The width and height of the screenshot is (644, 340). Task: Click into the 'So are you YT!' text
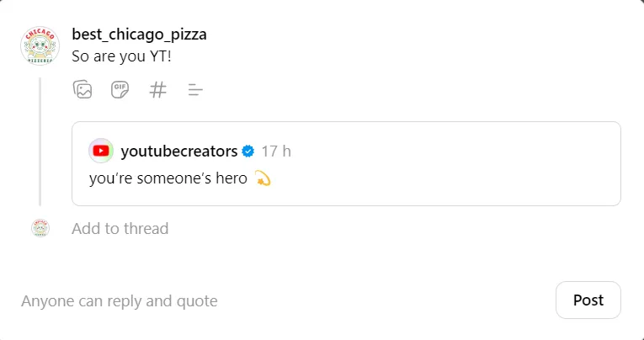(122, 56)
